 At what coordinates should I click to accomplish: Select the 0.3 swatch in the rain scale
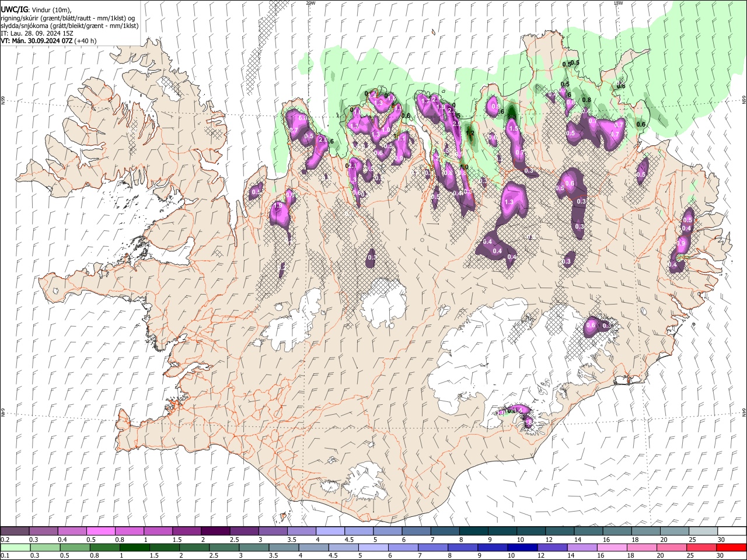(x=45, y=547)
